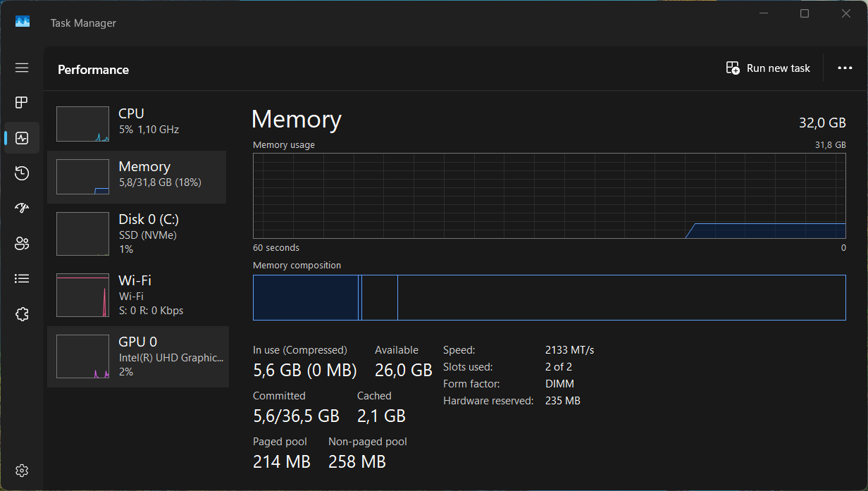Click the S: 0 R: 0 Kbps text
868x491 pixels.
[151, 311]
